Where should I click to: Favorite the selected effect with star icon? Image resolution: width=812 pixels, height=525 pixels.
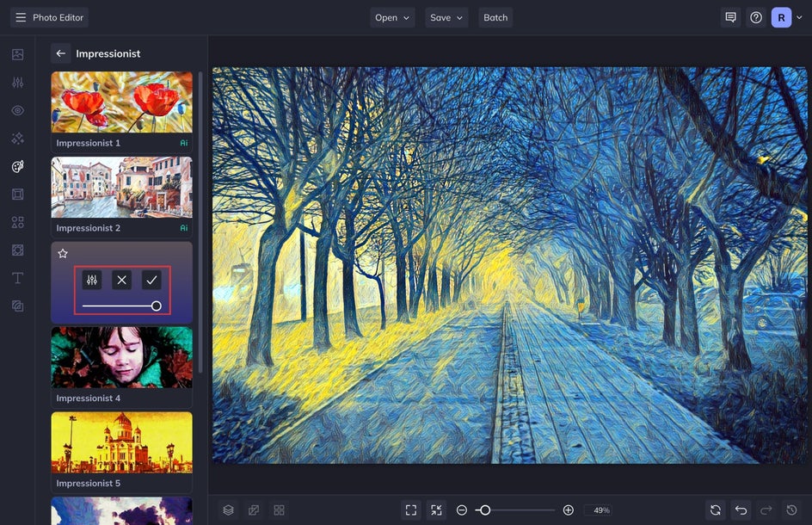point(63,253)
